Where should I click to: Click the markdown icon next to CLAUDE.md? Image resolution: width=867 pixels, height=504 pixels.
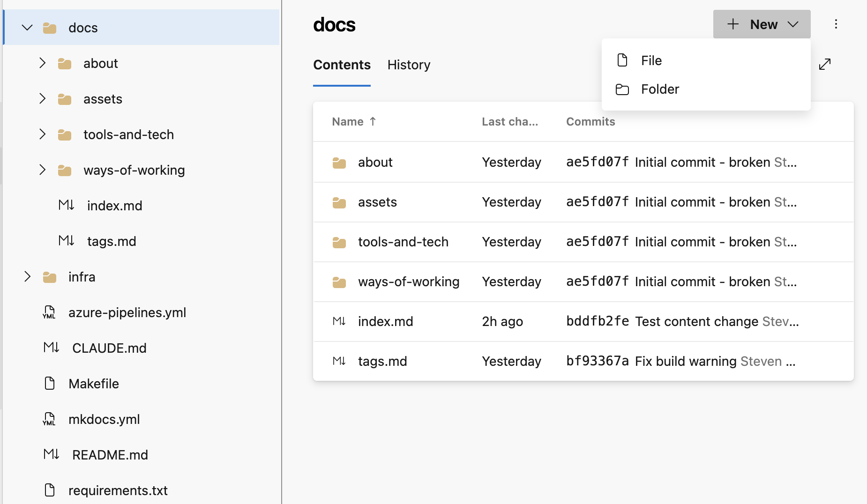point(51,348)
